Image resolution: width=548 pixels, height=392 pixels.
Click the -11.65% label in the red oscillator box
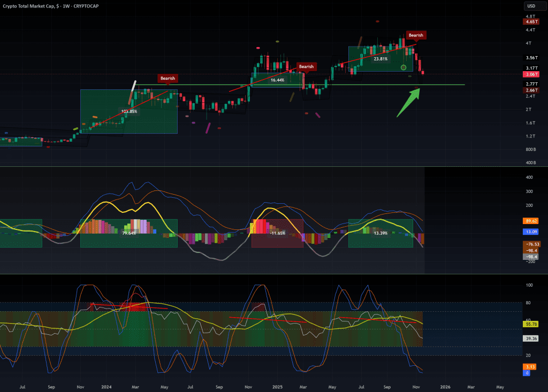pyautogui.click(x=277, y=233)
